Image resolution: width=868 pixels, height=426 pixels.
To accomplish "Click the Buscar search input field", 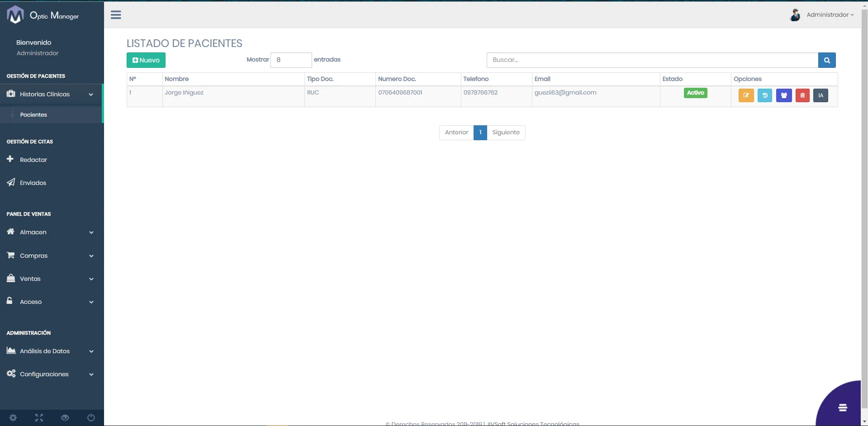I will click(x=652, y=60).
